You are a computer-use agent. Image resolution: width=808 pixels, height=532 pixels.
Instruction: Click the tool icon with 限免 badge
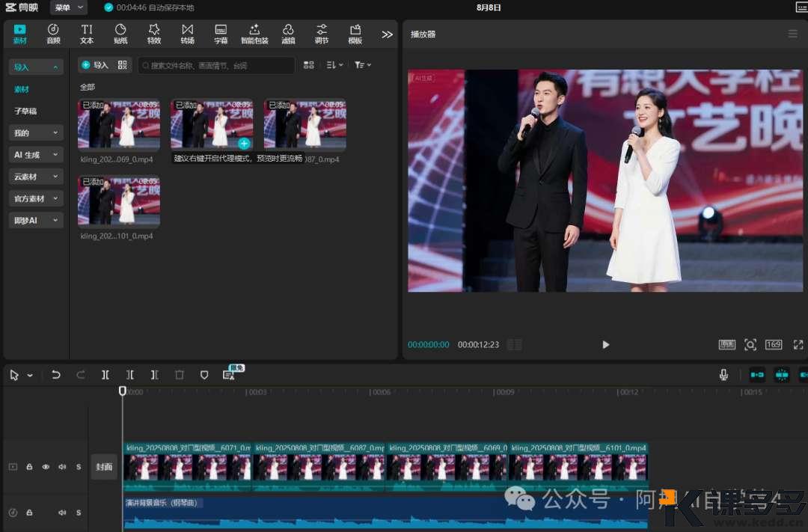click(229, 375)
